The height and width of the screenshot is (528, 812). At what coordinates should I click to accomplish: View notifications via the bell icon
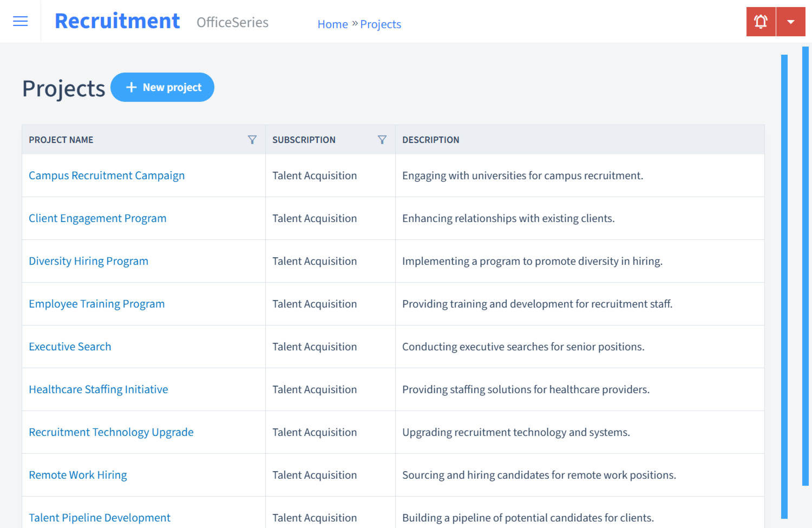[x=761, y=21]
